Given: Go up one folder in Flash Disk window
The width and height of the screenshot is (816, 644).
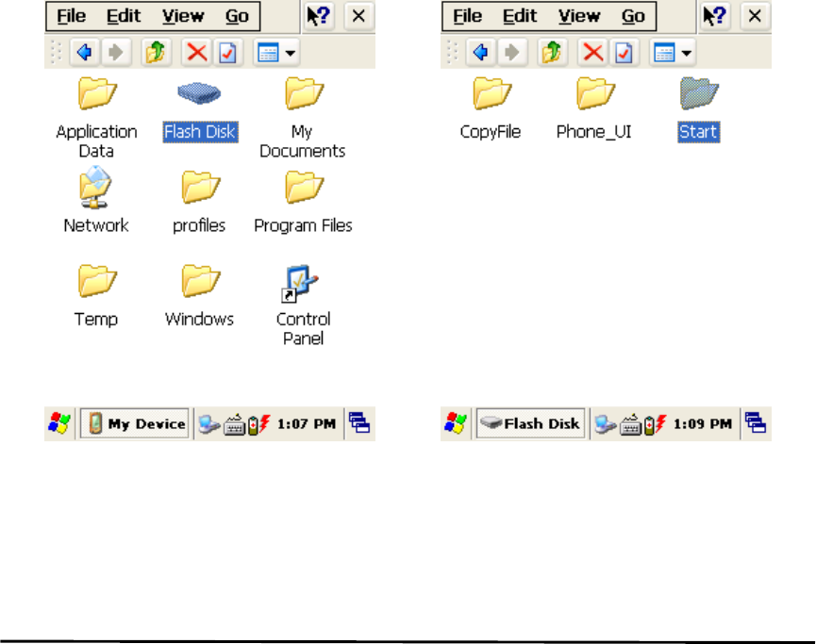Looking at the screenshot, I should point(552,52).
